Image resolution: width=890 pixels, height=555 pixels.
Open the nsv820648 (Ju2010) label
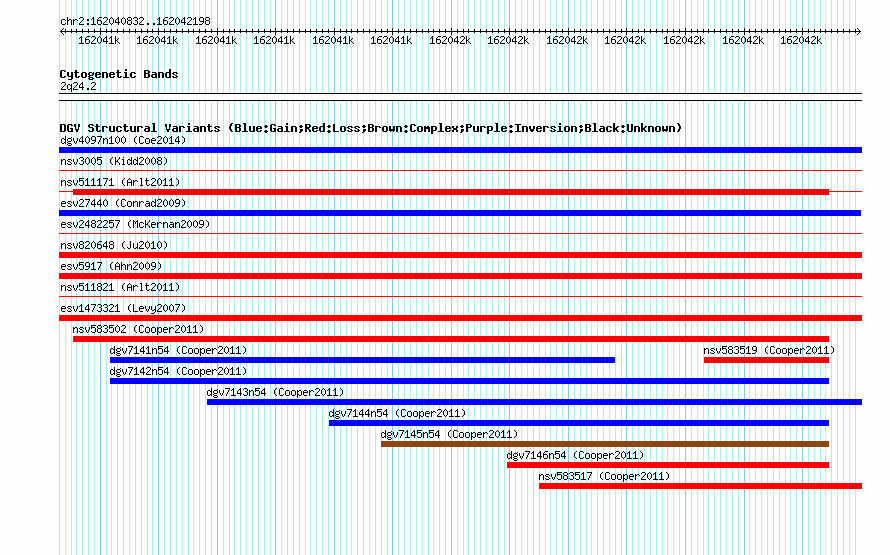pos(114,245)
